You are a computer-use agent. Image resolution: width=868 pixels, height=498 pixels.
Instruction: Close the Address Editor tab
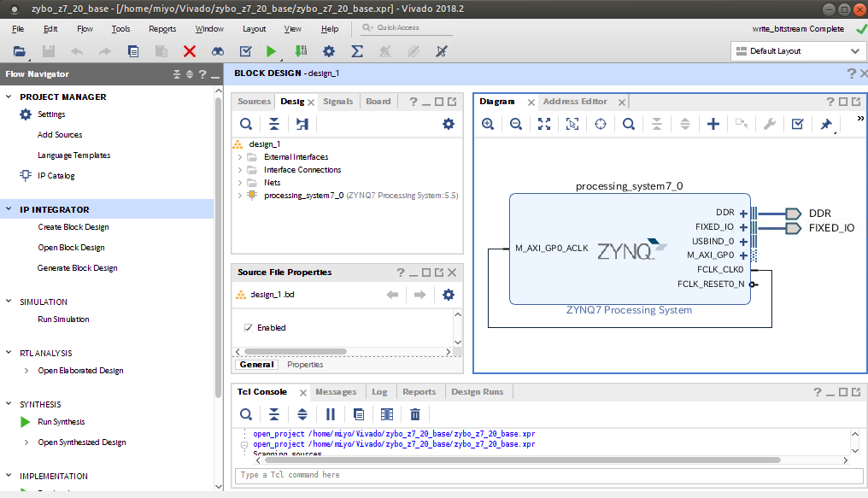(x=622, y=103)
